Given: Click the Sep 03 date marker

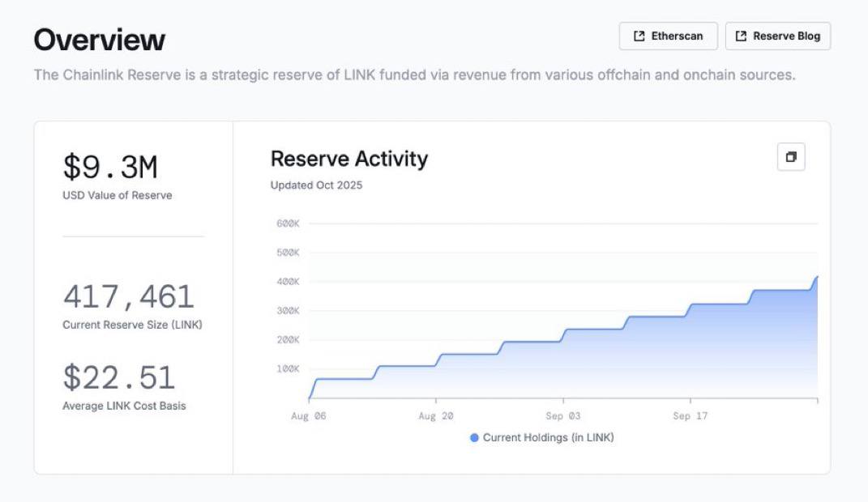Looking at the screenshot, I should [x=562, y=416].
